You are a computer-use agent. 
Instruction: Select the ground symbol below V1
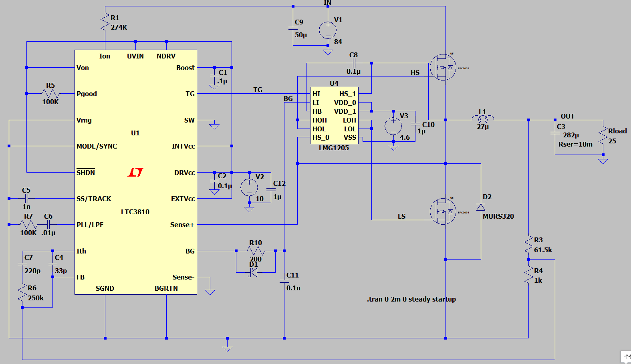click(328, 52)
